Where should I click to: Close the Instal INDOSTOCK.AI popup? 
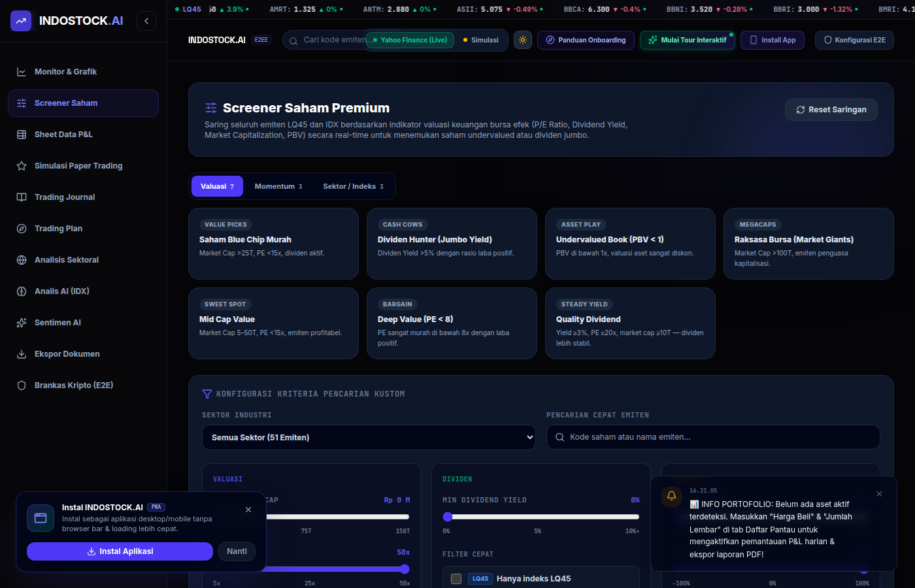[x=248, y=510]
